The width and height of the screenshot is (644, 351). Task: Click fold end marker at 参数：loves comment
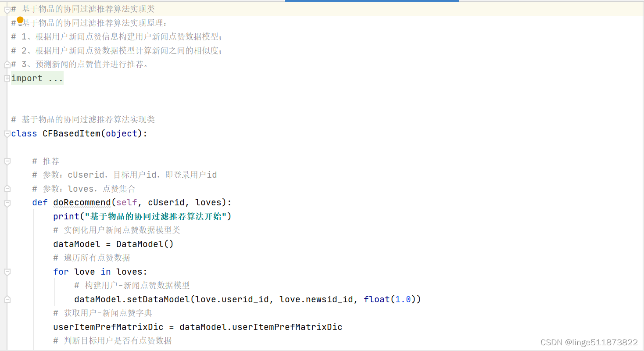click(x=7, y=189)
